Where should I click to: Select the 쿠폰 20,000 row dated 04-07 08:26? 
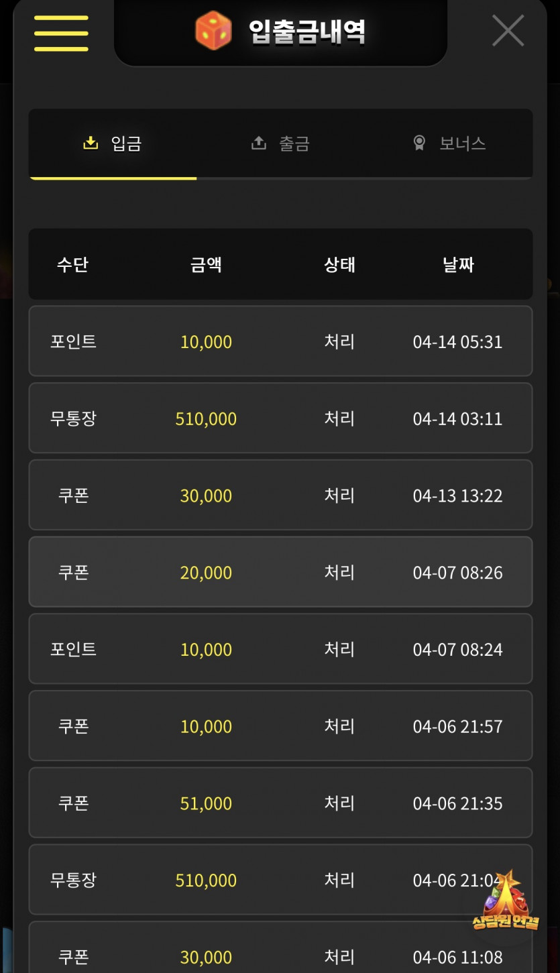pyautogui.click(x=280, y=572)
